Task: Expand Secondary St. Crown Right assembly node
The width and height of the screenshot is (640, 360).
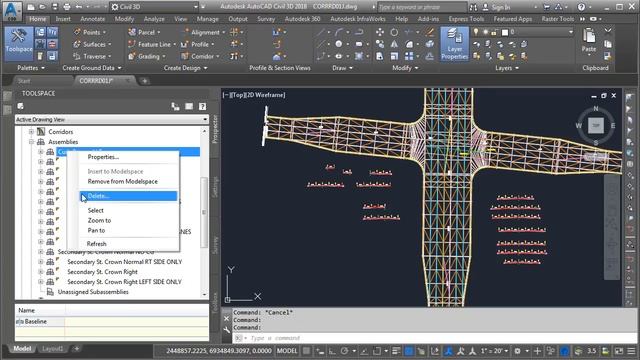Action: click(41, 272)
